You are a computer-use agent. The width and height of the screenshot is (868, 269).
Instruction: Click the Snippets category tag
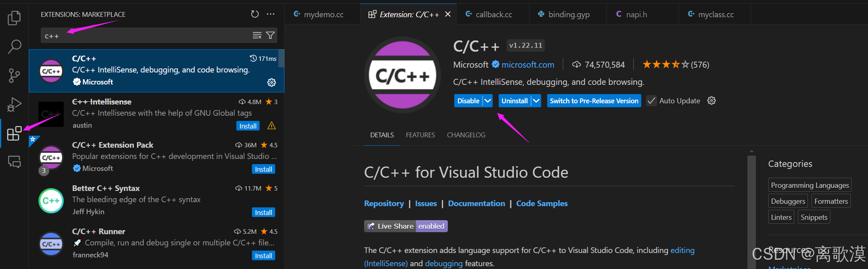[814, 217]
